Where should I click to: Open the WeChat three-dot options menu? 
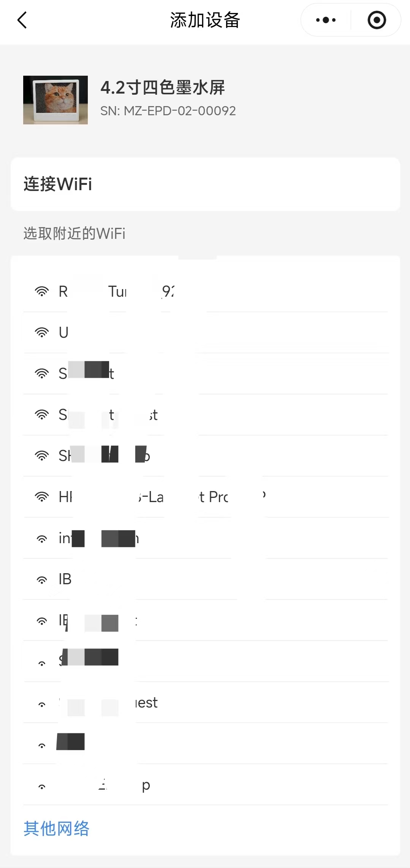click(325, 20)
